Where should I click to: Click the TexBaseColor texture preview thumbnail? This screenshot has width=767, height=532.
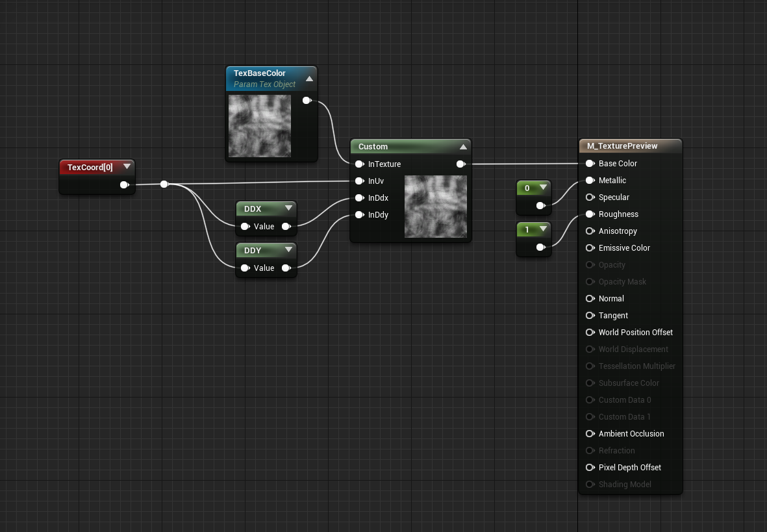click(260, 126)
